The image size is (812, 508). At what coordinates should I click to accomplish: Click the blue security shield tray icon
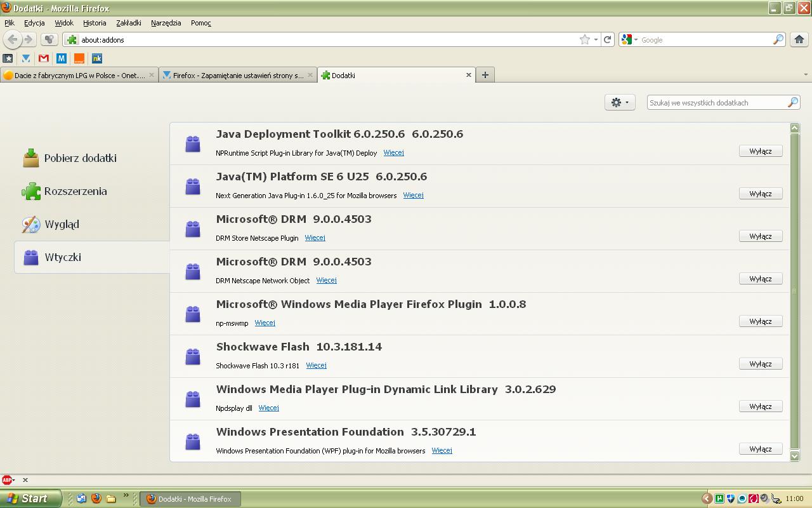[731, 498]
